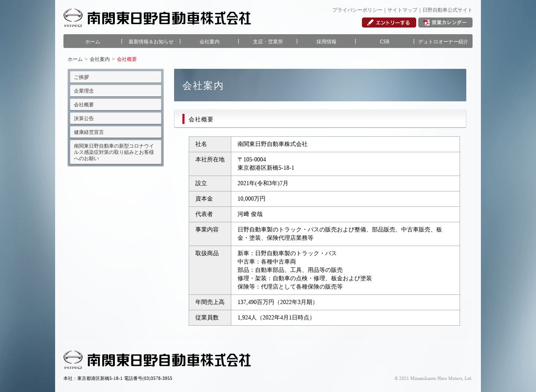
Task: Click the value 137,490百万円（2022年3月期）
Action: 278,302
